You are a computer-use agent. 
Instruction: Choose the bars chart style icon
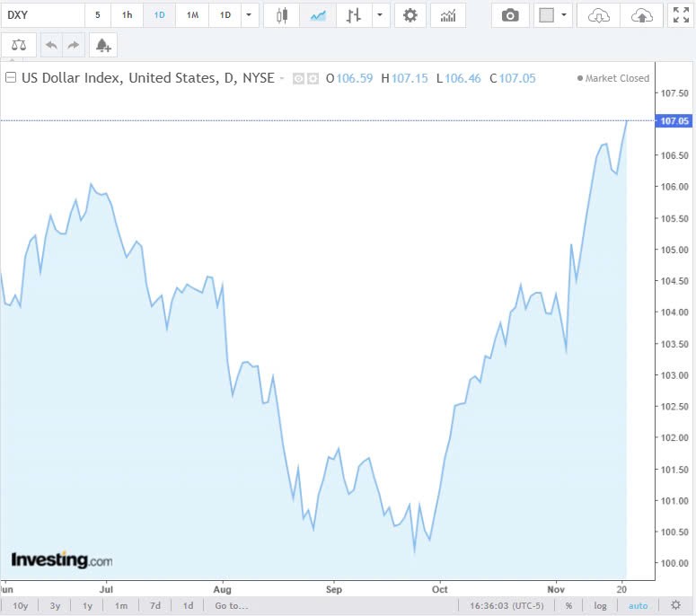354,15
